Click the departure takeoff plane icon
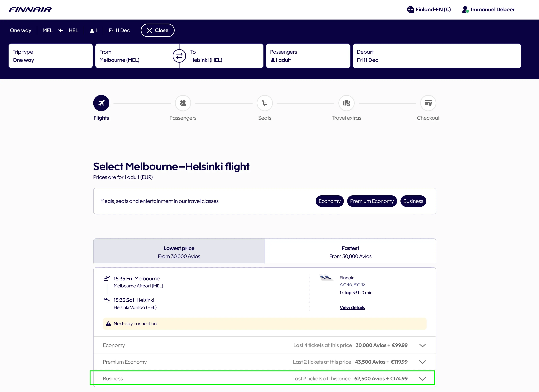The image size is (539, 392). pyautogui.click(x=107, y=278)
